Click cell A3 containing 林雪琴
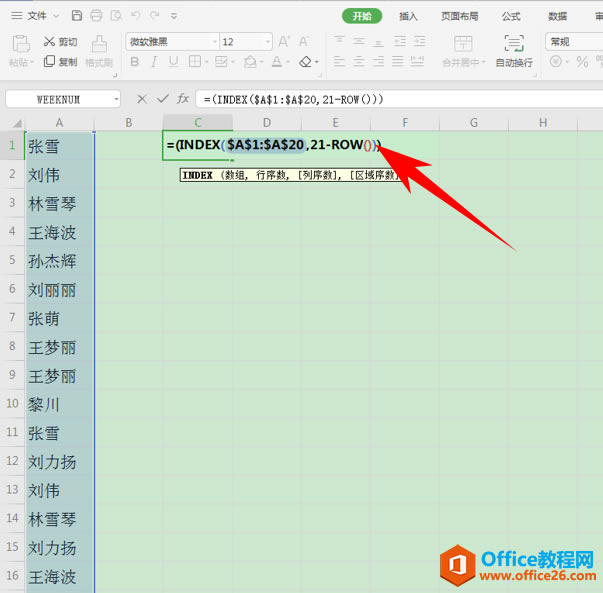The width and height of the screenshot is (603, 593). pyautogui.click(x=60, y=203)
